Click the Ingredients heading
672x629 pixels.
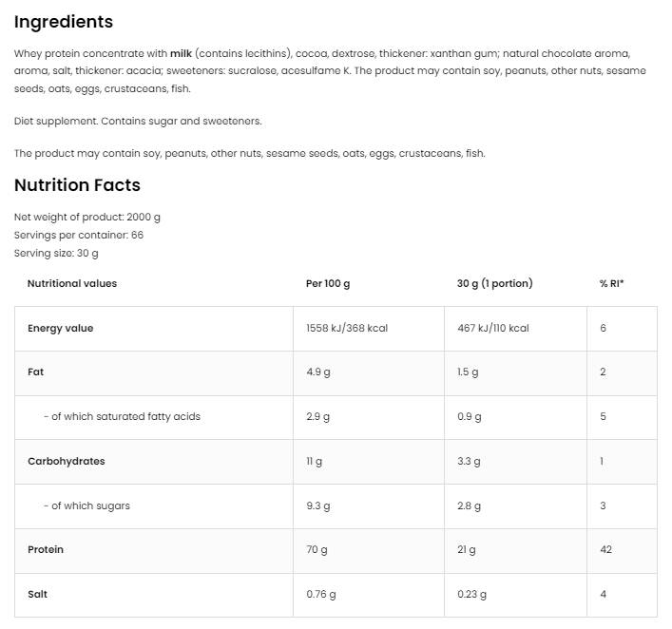(63, 22)
